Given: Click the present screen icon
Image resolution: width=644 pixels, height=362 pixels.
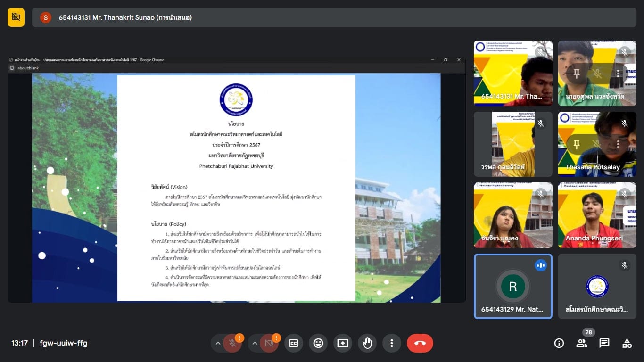Looking at the screenshot, I should point(343,343).
